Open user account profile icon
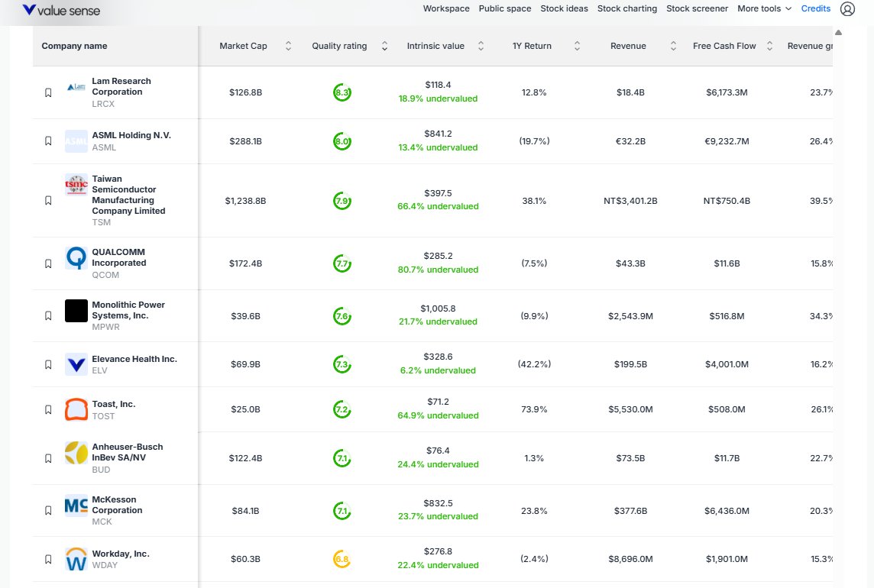Screen dimensions: 874x588 [847, 9]
